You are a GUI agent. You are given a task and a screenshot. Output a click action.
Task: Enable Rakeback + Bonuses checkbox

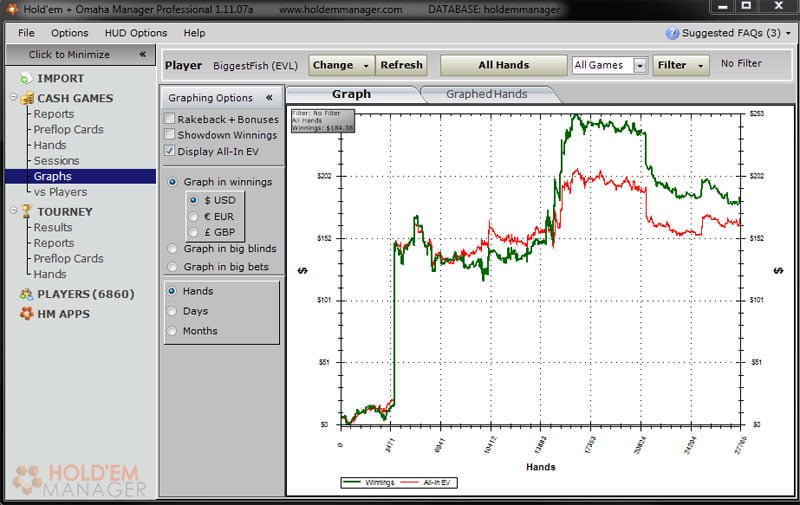[x=169, y=119]
